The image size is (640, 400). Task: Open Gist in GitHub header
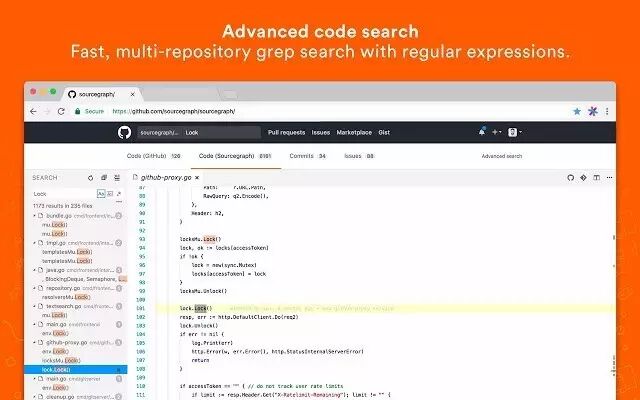[384, 132]
